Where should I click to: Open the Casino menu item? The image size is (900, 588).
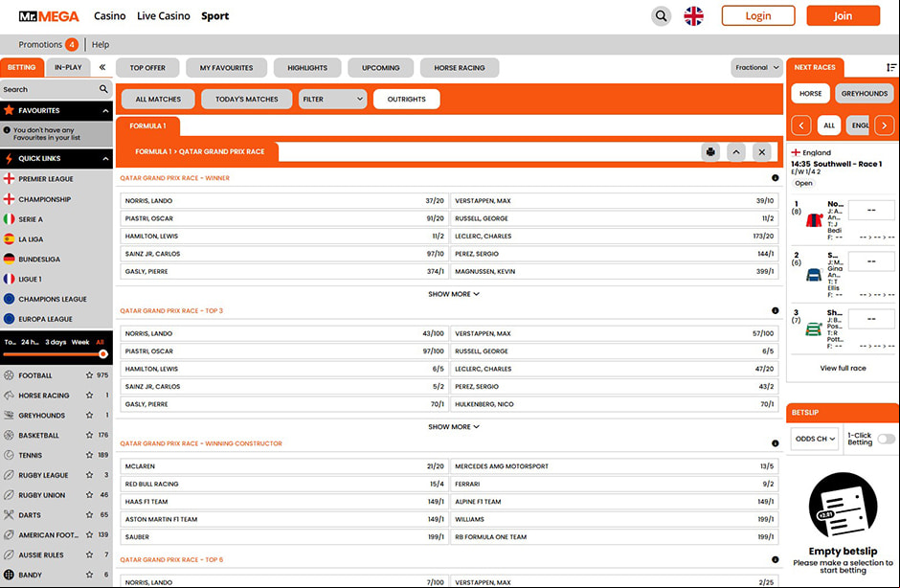[x=110, y=16]
